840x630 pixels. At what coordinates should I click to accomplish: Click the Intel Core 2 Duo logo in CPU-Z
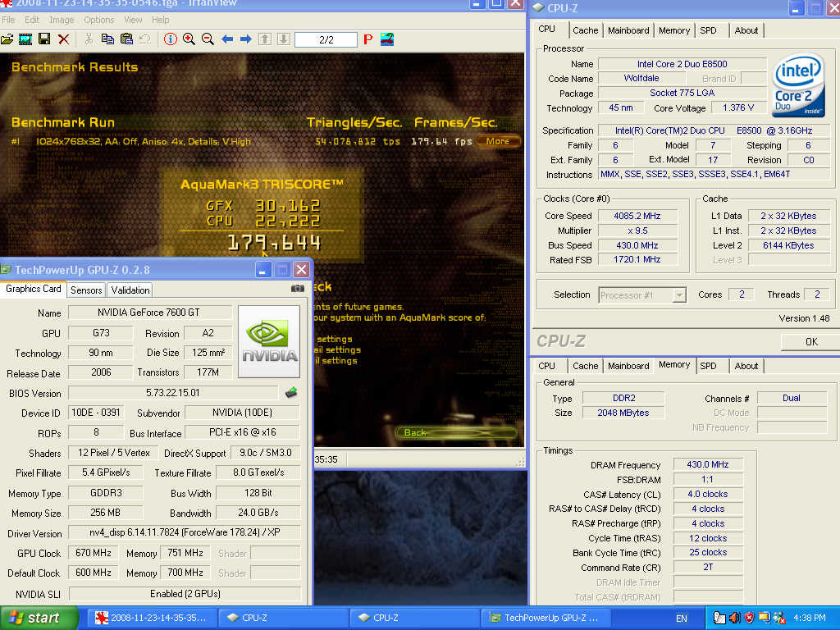coord(798,84)
